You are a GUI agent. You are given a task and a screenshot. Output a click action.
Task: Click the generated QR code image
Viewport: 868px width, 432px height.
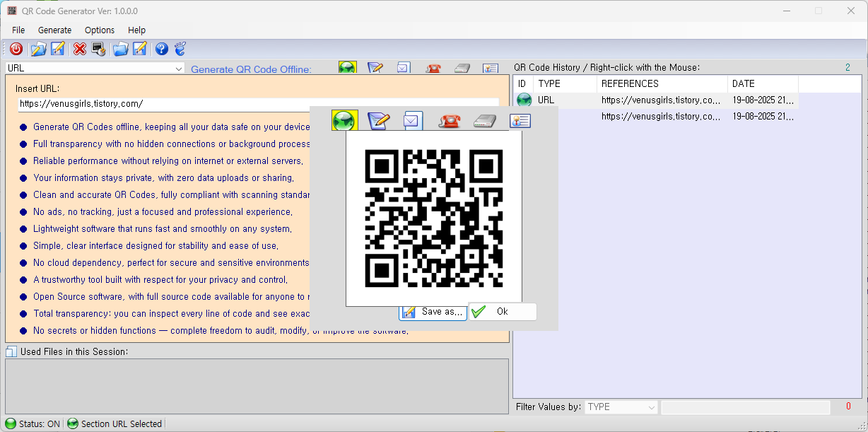pos(434,218)
